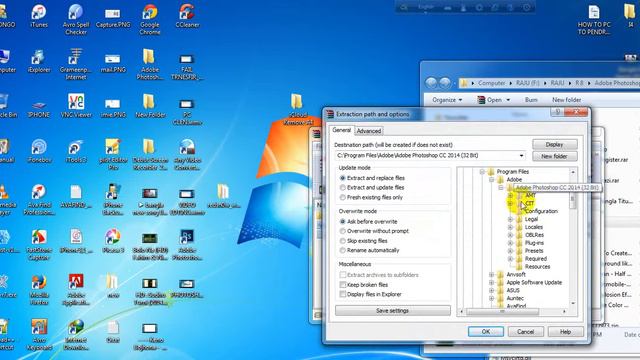Enable Keep broken files checkbox
Screen dimensions: 640x360
[343, 284]
